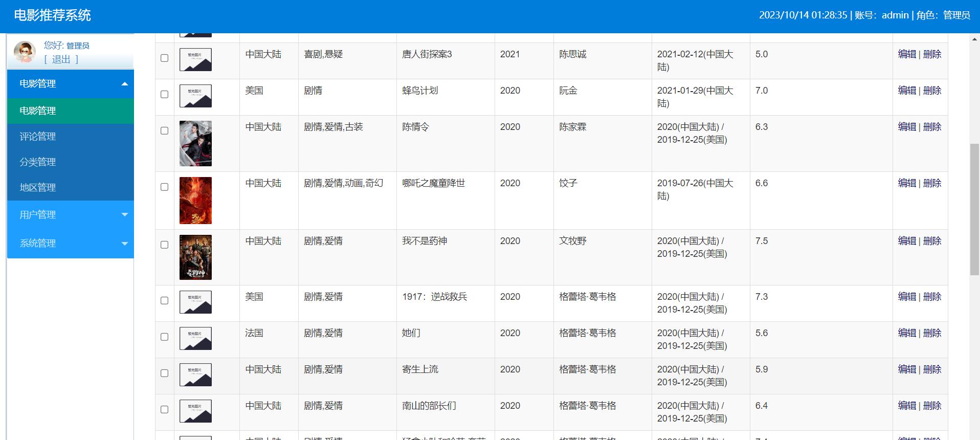
Task: Delete the 我不是药神 movie entry
Action: pyautogui.click(x=932, y=241)
